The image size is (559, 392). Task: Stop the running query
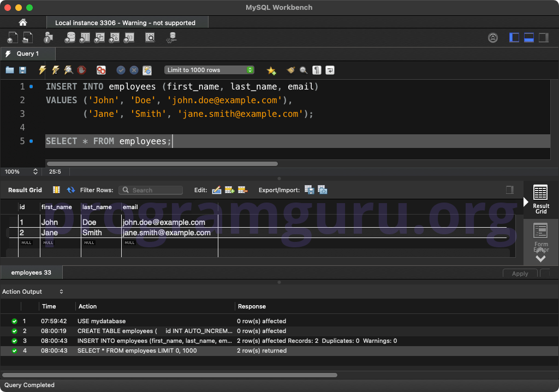pos(81,70)
